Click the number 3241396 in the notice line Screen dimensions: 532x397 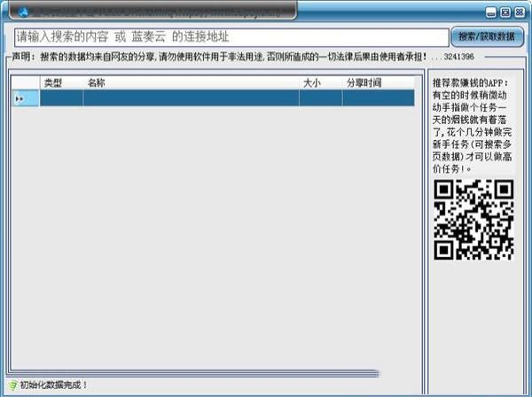[458, 57]
